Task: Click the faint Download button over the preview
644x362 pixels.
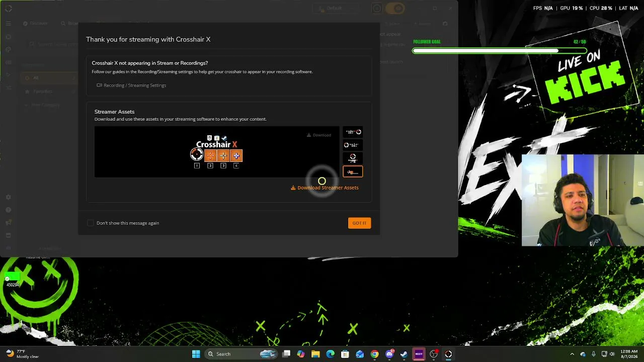Action: click(319, 135)
